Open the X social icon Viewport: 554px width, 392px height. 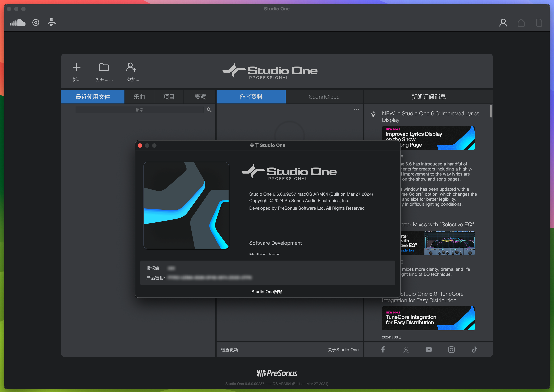tap(406, 350)
